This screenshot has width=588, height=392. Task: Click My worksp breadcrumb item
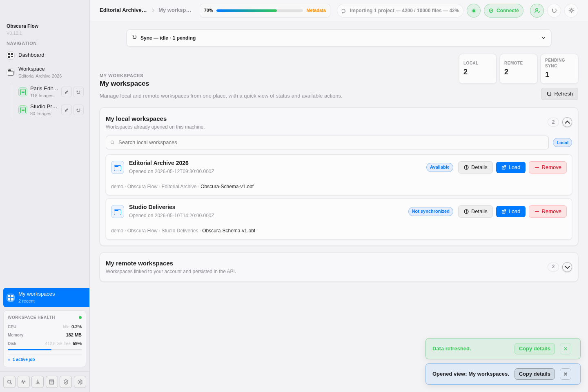tap(175, 10)
